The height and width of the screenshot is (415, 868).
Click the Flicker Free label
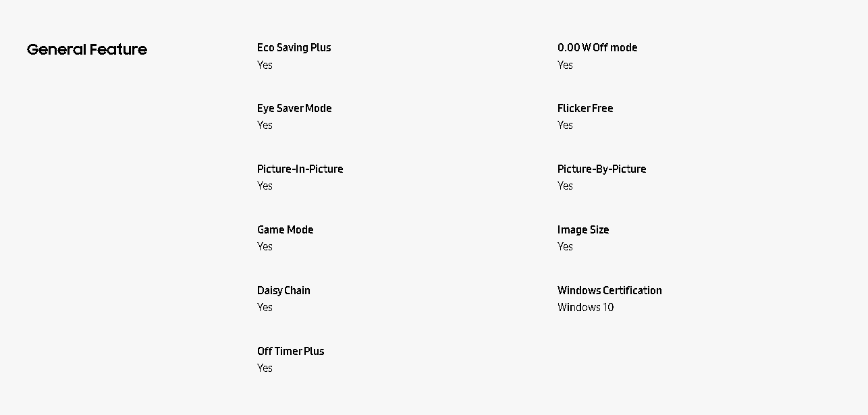tap(585, 108)
